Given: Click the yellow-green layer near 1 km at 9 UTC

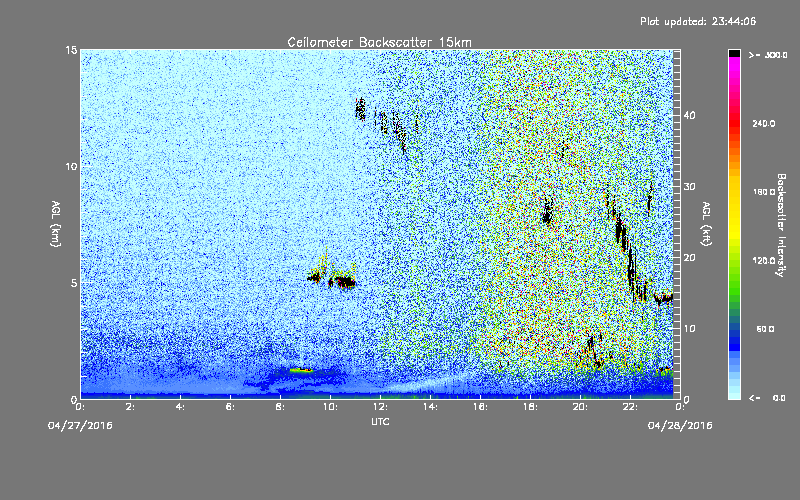Looking at the screenshot, I should (301, 370).
